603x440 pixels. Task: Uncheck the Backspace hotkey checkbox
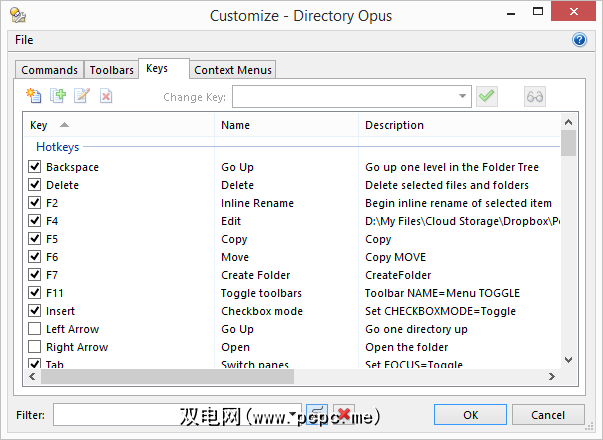coord(35,167)
